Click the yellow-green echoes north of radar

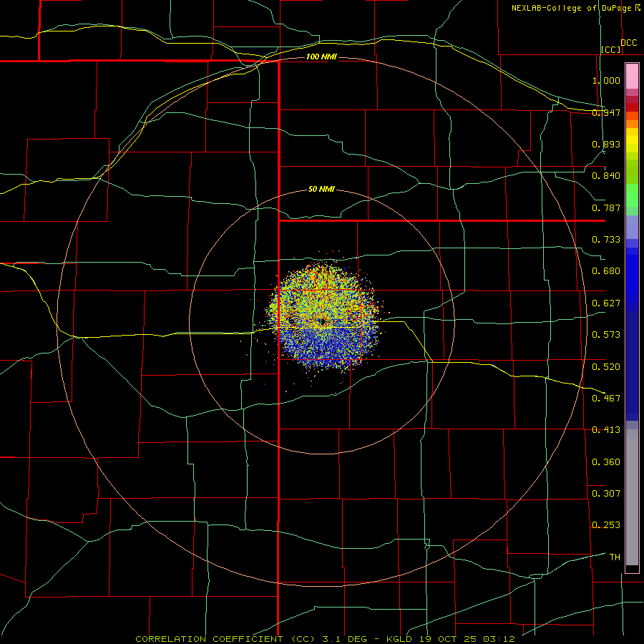click(x=324, y=292)
